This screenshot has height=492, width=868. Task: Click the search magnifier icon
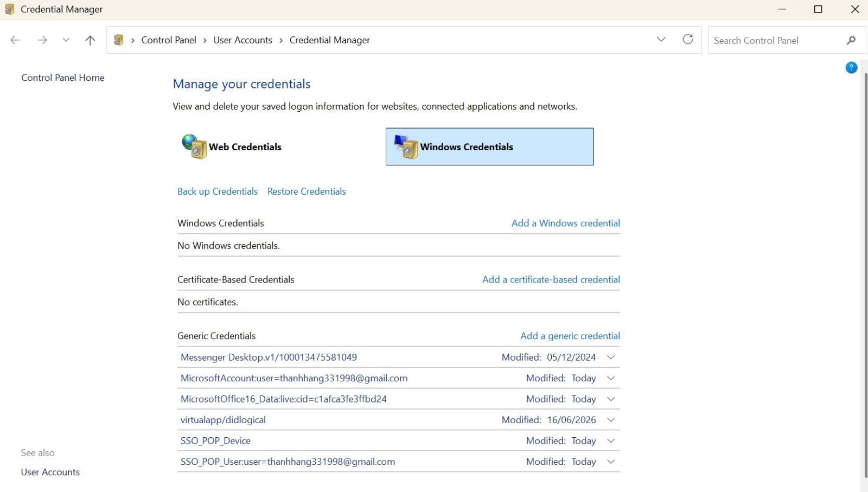851,40
